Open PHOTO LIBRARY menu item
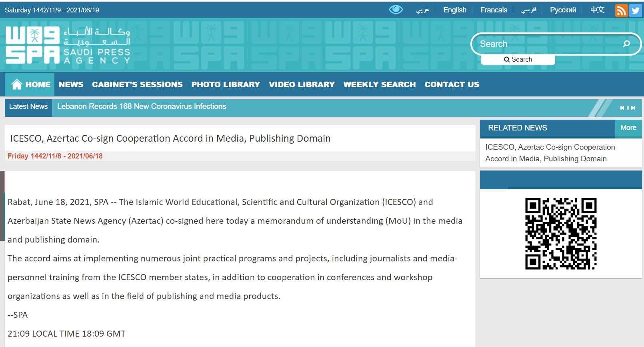Image resolution: width=644 pixels, height=347 pixels. (x=226, y=84)
